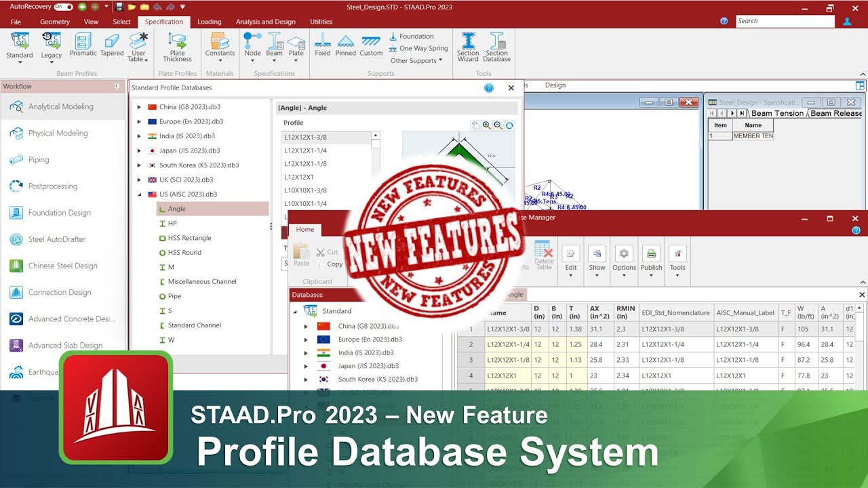Open Steel AutoDrafter workflow
Image resolution: width=868 pixels, height=488 pixels.
tap(63, 239)
